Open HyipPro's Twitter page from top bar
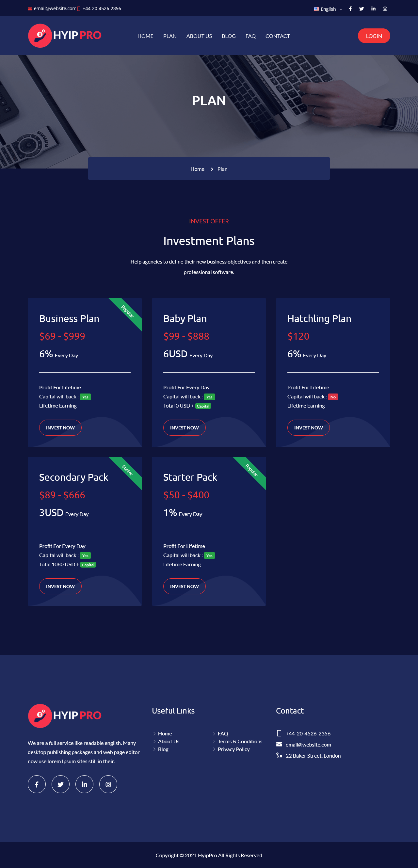This screenshot has width=418, height=868. (362, 8)
